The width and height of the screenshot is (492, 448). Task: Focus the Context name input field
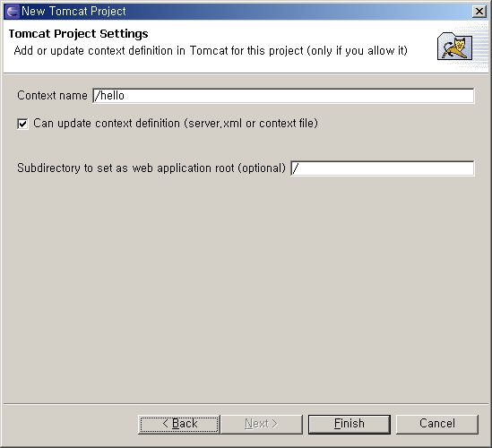[x=283, y=95]
